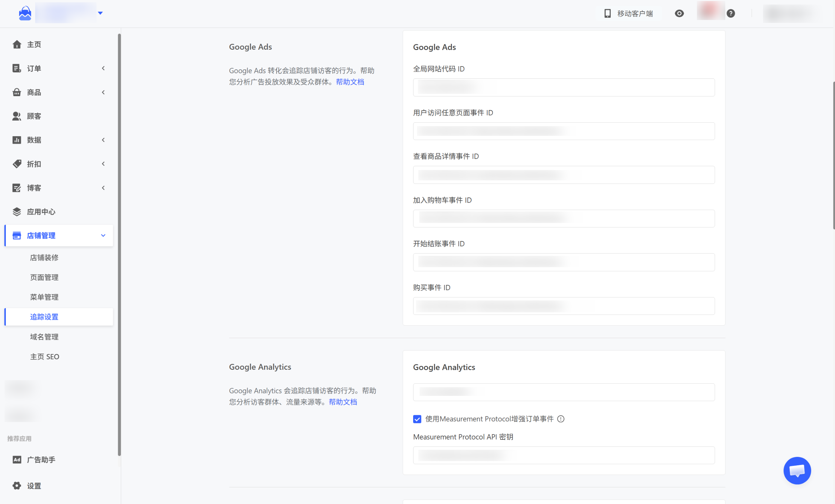835x504 pixels.
Task: Click the 购买事件 ID field
Action: [564, 306]
